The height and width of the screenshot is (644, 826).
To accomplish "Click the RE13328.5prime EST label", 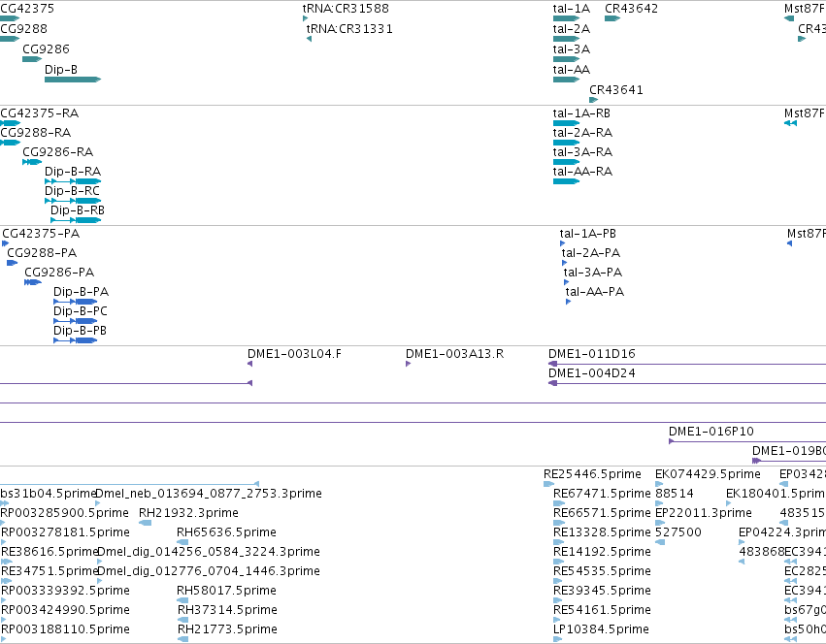I will tap(602, 532).
